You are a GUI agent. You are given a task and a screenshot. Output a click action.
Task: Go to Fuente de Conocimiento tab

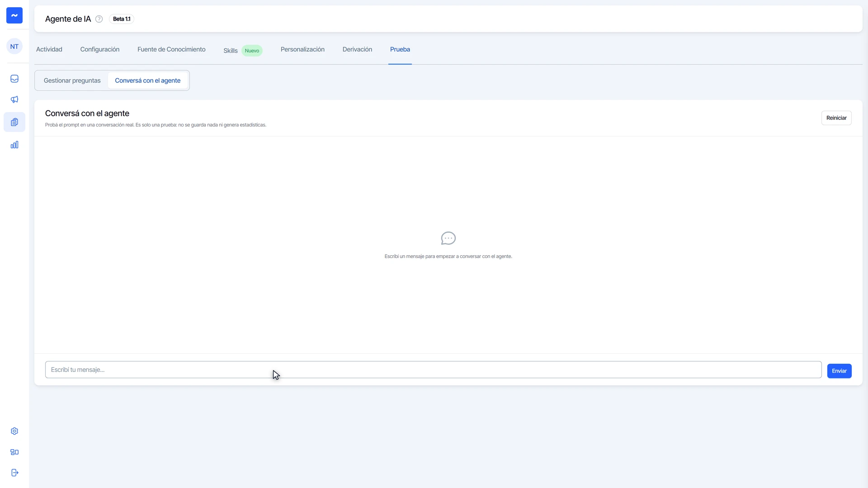click(x=171, y=49)
